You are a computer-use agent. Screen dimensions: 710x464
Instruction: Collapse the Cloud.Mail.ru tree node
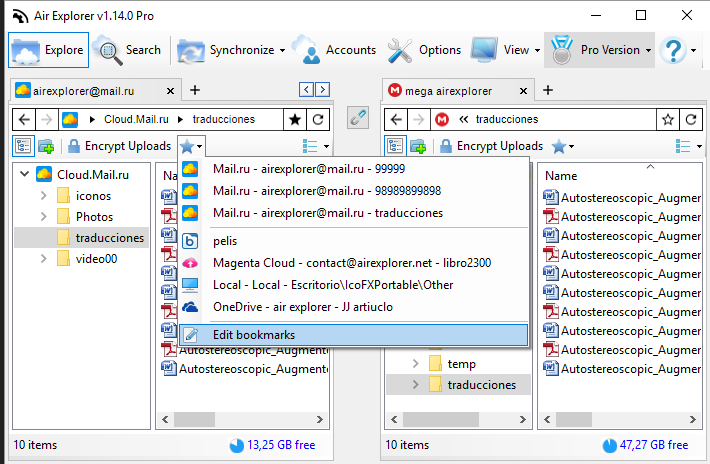pyautogui.click(x=24, y=174)
